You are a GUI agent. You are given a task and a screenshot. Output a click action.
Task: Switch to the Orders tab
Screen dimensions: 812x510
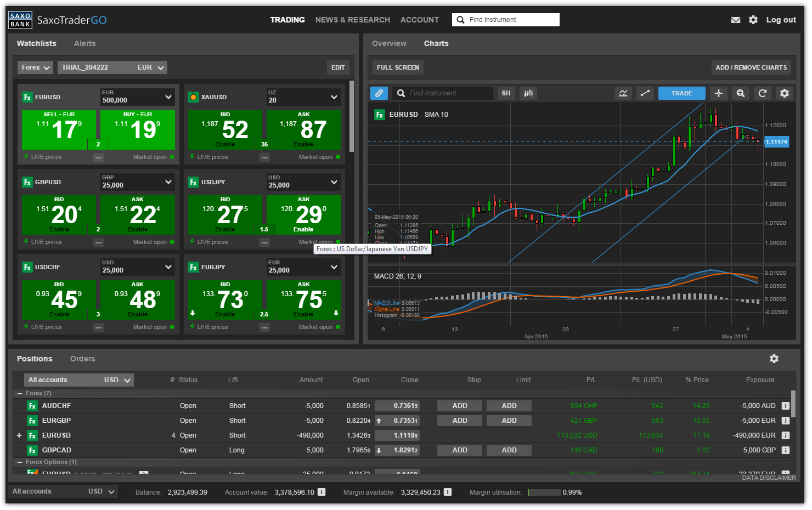(x=82, y=359)
